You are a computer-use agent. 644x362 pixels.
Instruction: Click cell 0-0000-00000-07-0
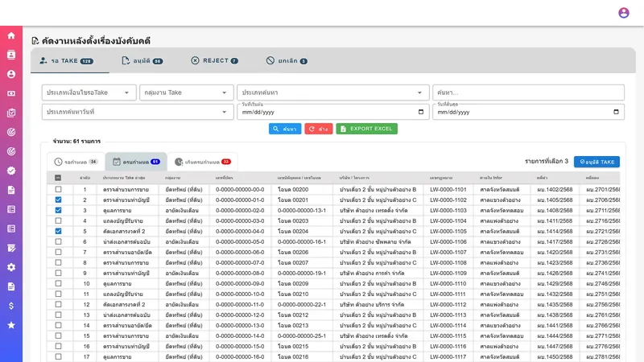point(240,263)
